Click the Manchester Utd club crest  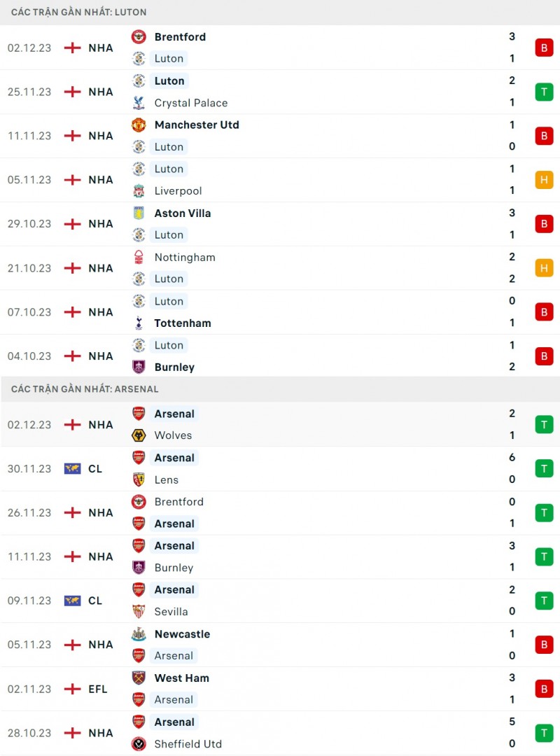point(139,125)
